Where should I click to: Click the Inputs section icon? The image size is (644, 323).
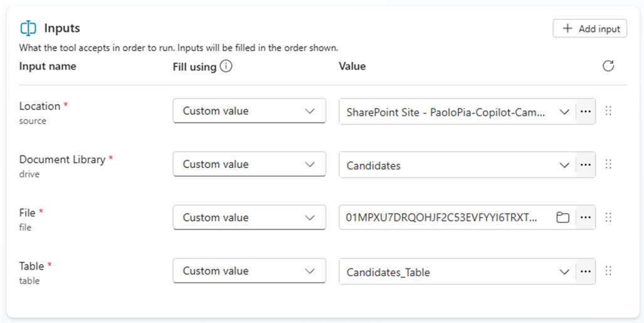point(28,28)
